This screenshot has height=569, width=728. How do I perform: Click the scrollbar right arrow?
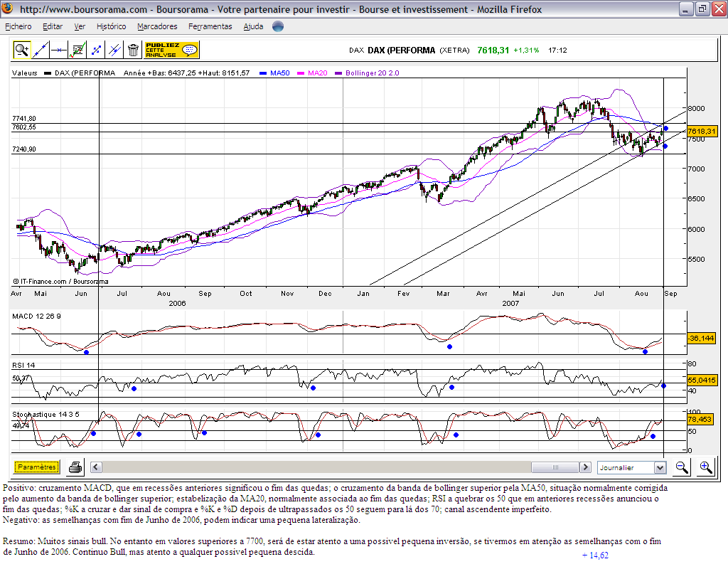[x=586, y=467]
